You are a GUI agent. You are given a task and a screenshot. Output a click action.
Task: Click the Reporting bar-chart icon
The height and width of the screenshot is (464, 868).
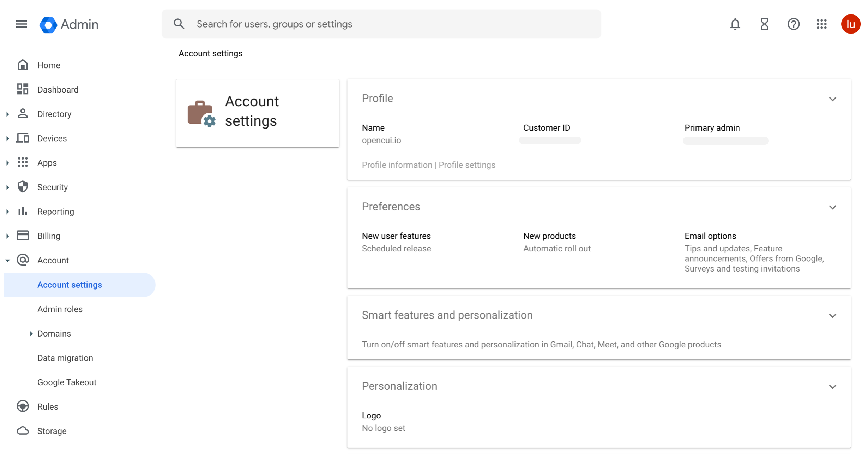click(x=23, y=211)
